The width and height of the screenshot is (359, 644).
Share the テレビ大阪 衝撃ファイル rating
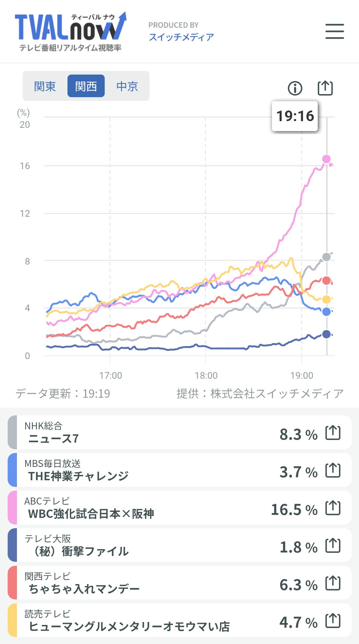coord(333,545)
